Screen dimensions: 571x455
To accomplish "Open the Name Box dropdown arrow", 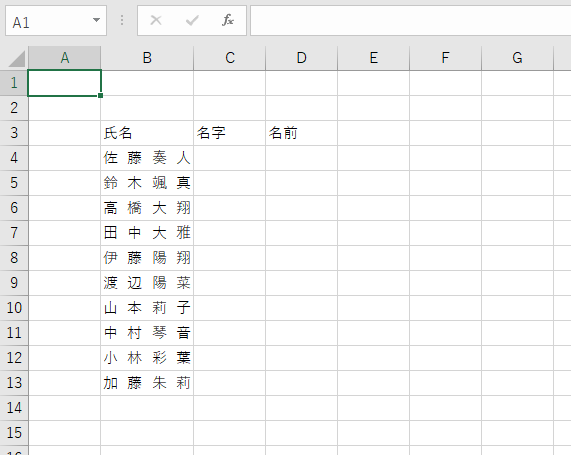I will click(96, 20).
